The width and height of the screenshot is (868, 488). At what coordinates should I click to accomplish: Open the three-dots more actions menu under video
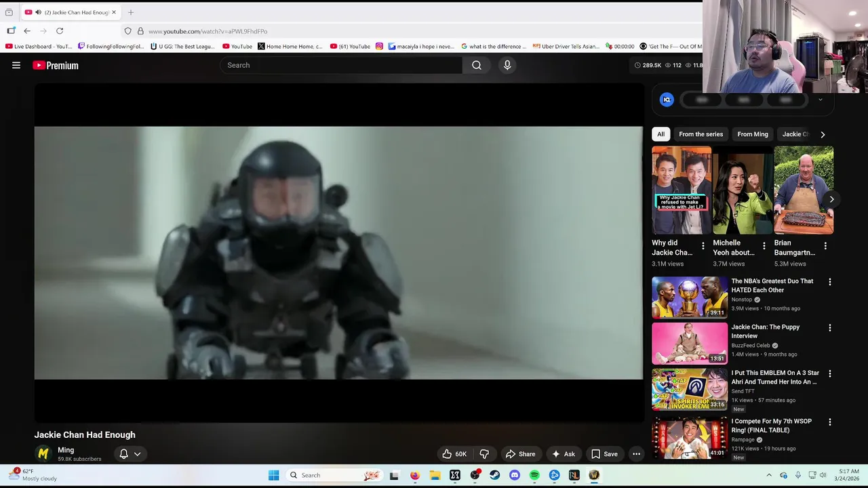pyautogui.click(x=636, y=454)
